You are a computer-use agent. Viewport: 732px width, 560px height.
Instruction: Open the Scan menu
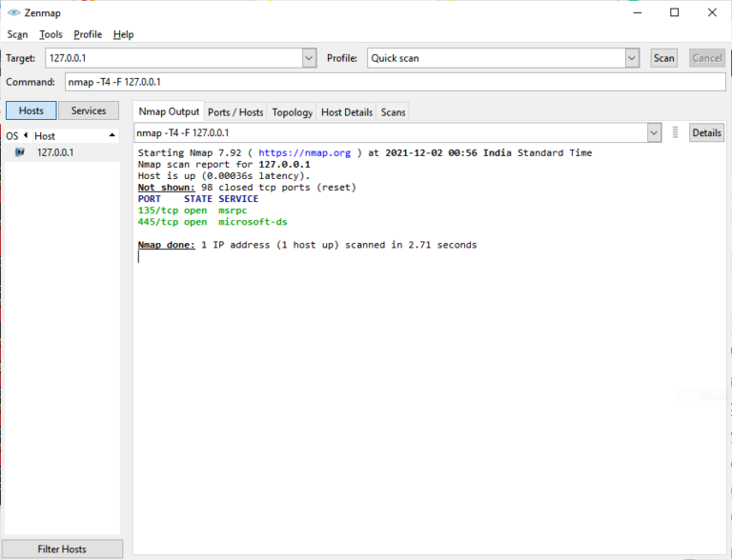tap(17, 34)
